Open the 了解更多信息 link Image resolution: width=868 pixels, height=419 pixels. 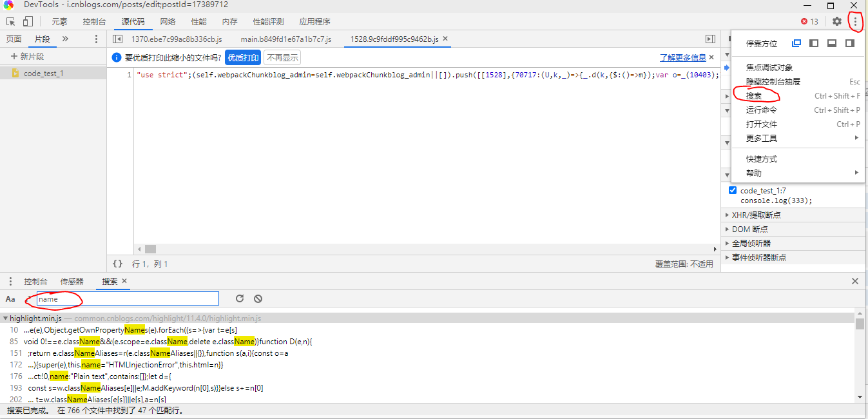pyautogui.click(x=682, y=57)
